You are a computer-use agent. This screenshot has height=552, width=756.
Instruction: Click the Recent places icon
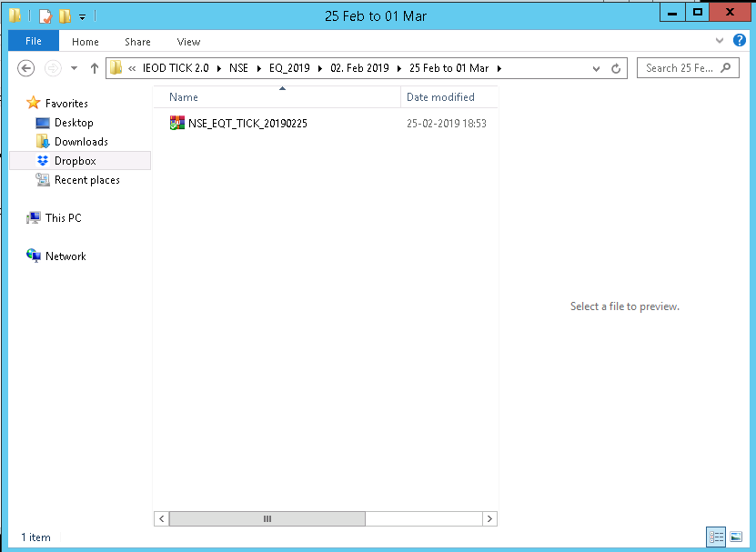[43, 180]
